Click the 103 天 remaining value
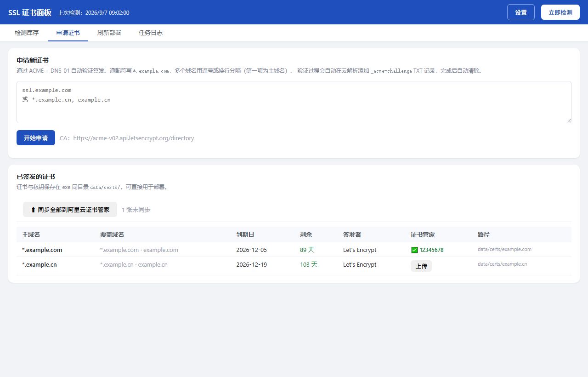The image size is (588, 377). [x=309, y=265]
